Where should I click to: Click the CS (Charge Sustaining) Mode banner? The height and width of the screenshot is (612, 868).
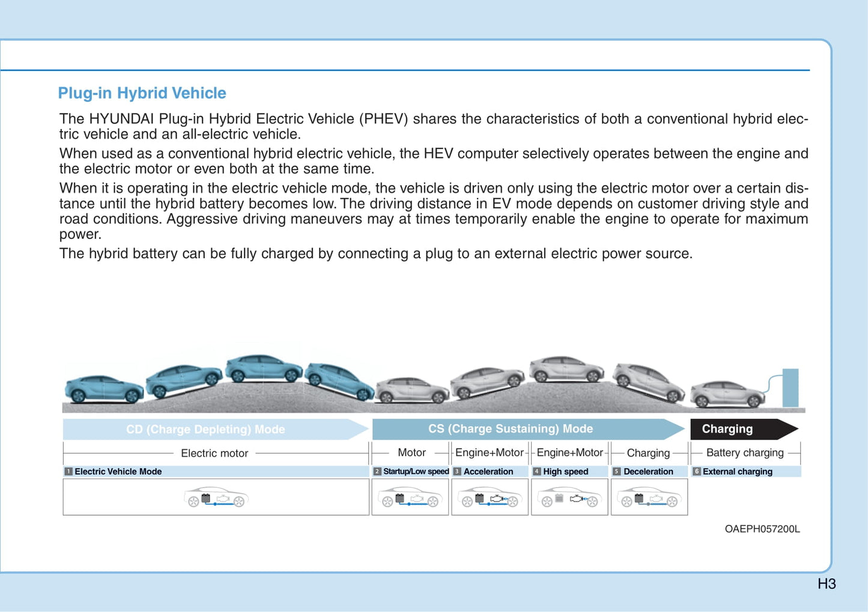[x=511, y=429]
